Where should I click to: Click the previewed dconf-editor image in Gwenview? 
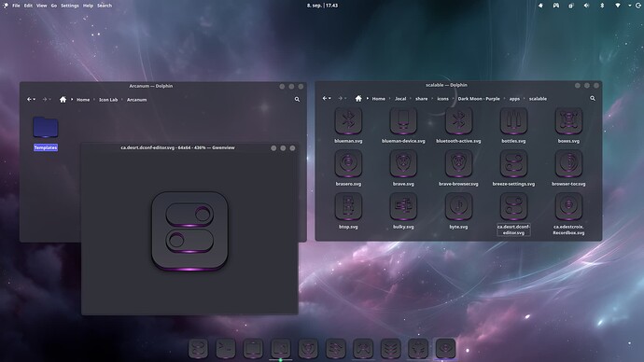[189, 231]
